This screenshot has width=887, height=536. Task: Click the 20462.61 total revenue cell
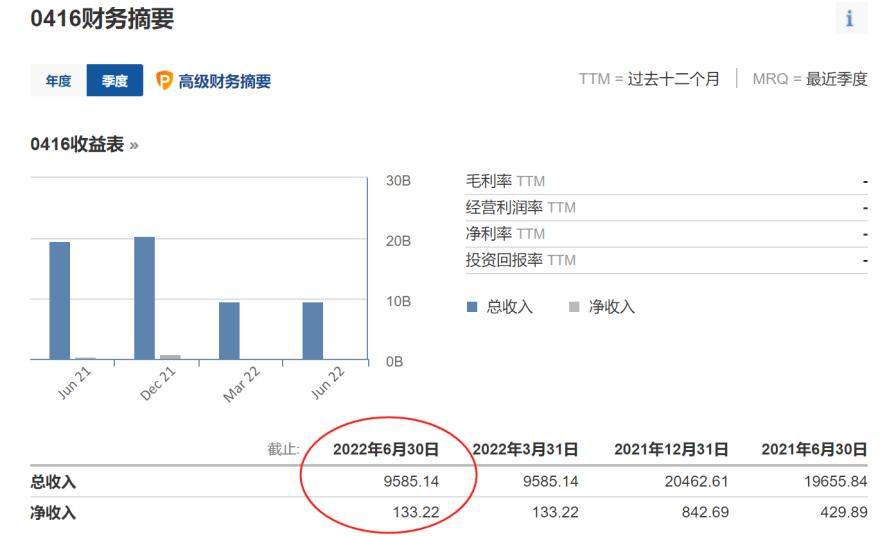pos(695,482)
